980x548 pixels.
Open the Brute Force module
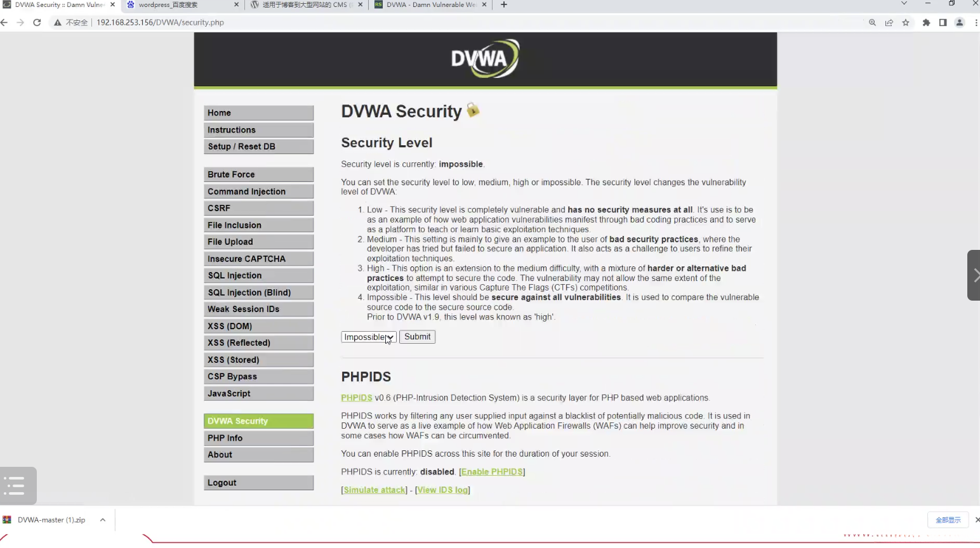[x=258, y=174]
